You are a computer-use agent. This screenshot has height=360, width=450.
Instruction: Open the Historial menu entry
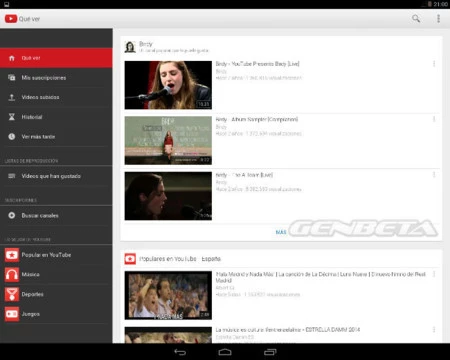click(x=56, y=117)
